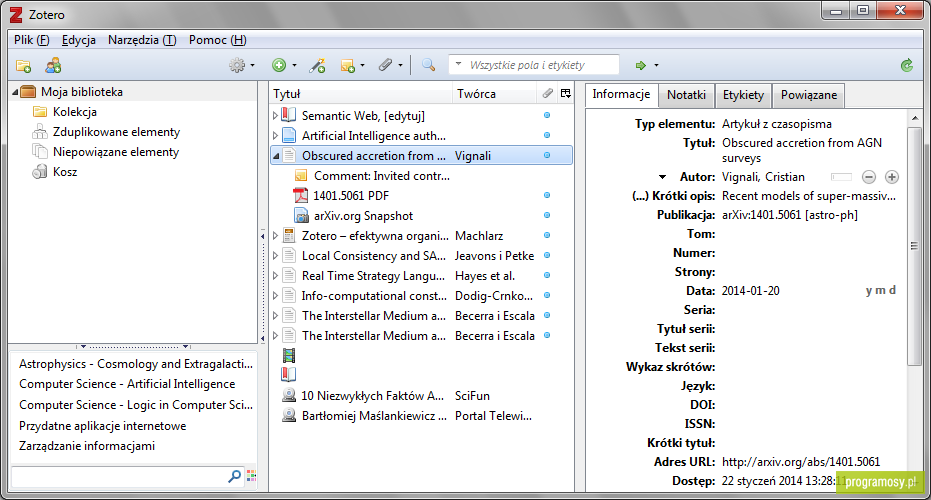Click the Krótki opis abstract value
Screen dimensions: 931x500
coord(809,196)
